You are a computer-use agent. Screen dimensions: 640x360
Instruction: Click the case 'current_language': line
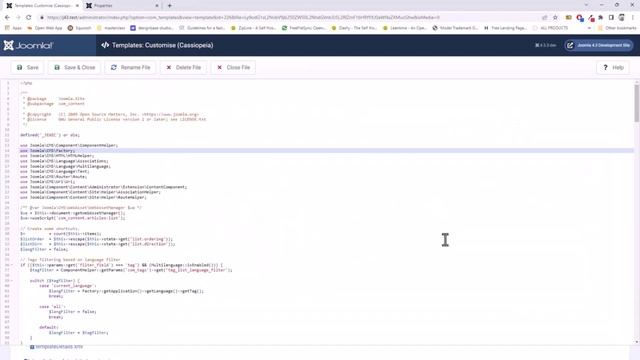pyautogui.click(x=68, y=286)
